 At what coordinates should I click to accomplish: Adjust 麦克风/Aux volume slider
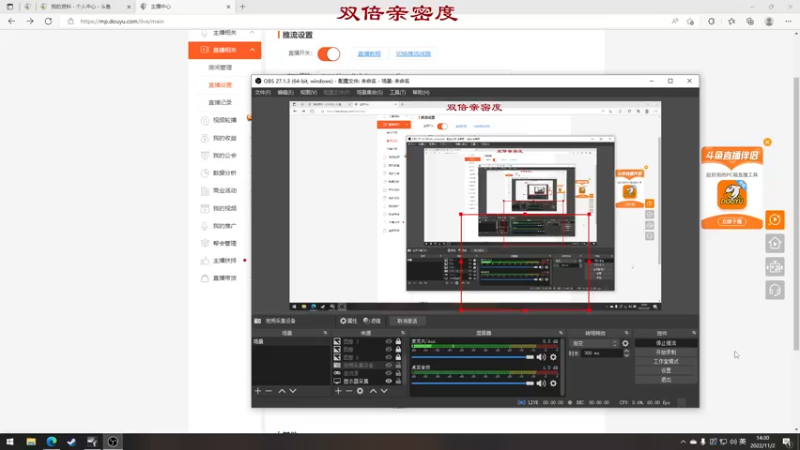[x=472, y=357]
